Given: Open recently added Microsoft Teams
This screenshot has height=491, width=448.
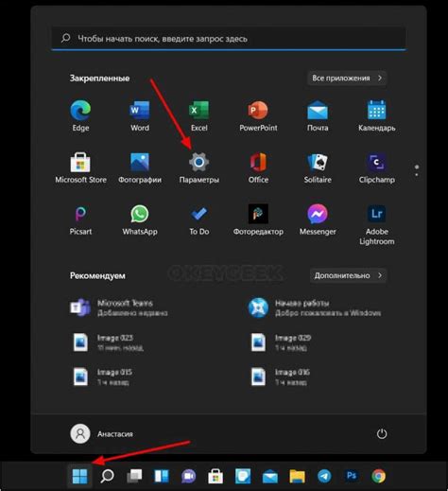Looking at the screenshot, I should tap(119, 307).
